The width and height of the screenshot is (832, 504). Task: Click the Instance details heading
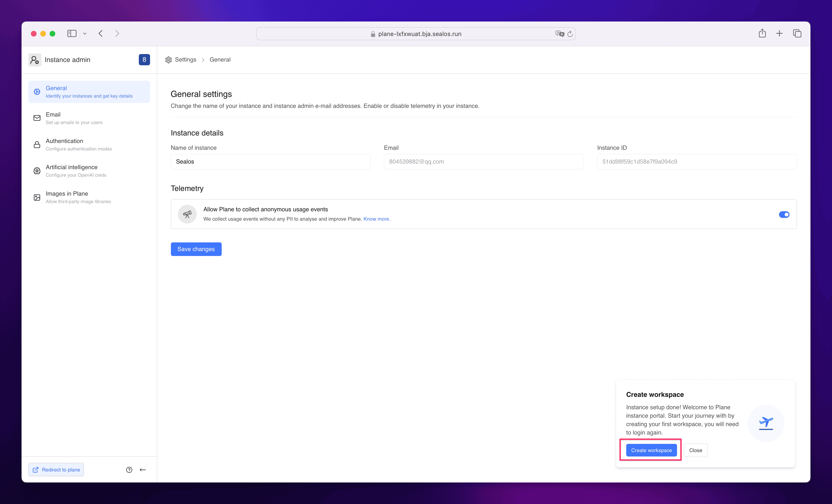point(197,133)
